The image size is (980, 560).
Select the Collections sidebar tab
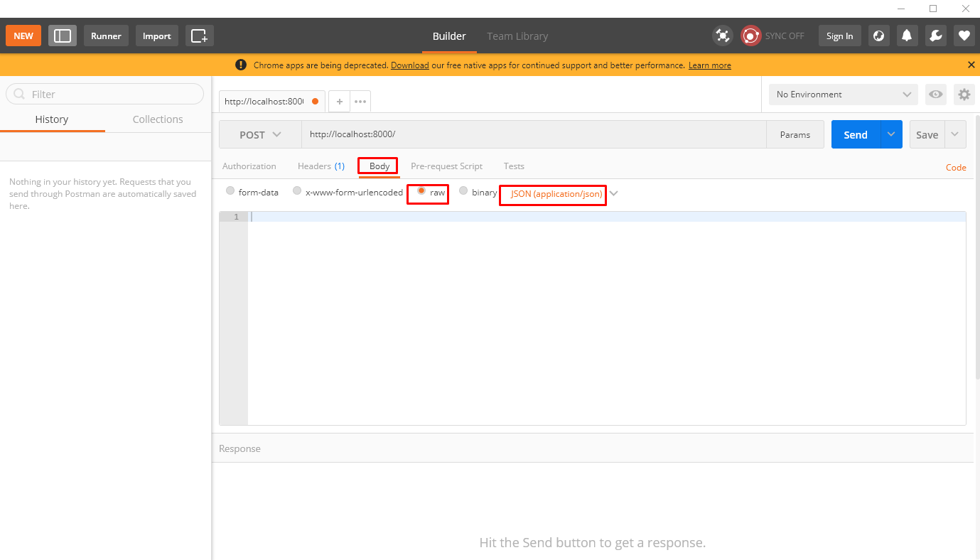click(158, 119)
